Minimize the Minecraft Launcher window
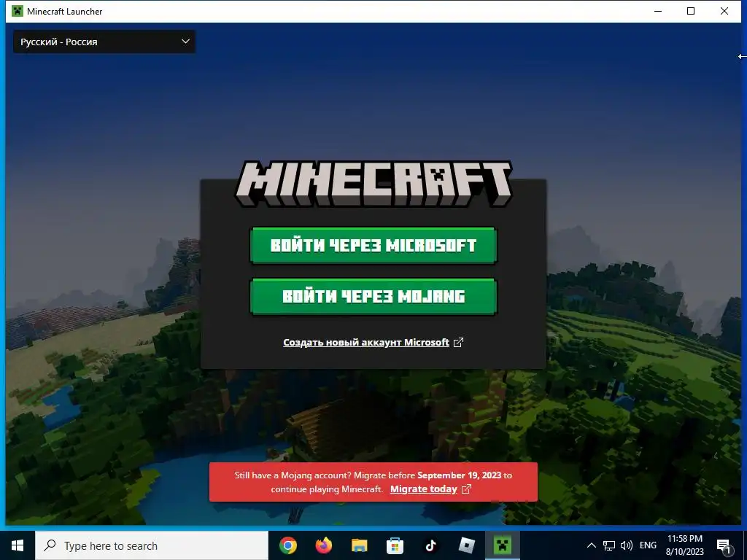This screenshot has height=560, width=747. click(x=658, y=11)
